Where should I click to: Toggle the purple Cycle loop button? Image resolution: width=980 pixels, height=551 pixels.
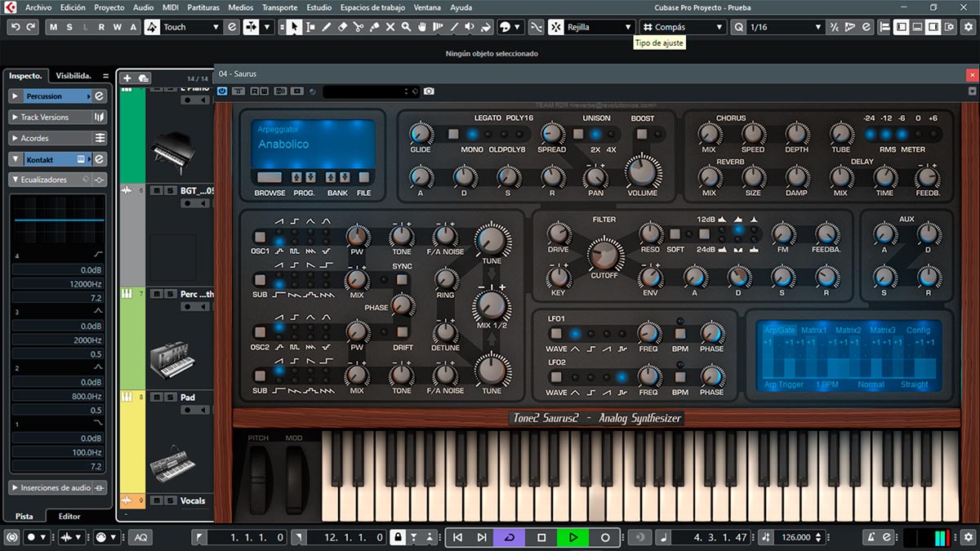(x=510, y=537)
